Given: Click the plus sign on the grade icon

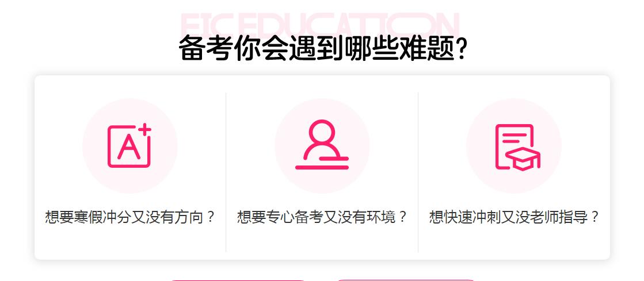Looking at the screenshot, I should coord(144,129).
